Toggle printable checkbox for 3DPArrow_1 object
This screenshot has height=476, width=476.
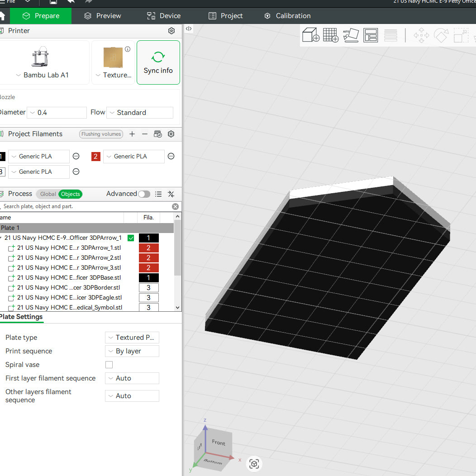[x=131, y=238]
